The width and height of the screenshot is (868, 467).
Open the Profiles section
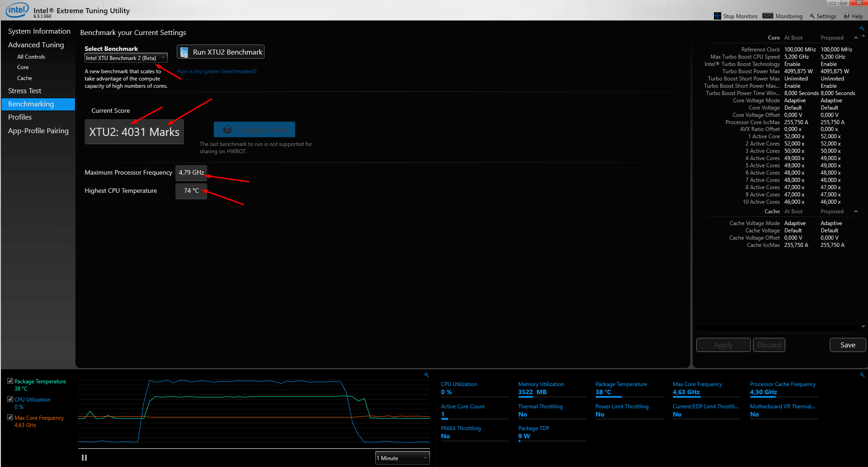20,117
